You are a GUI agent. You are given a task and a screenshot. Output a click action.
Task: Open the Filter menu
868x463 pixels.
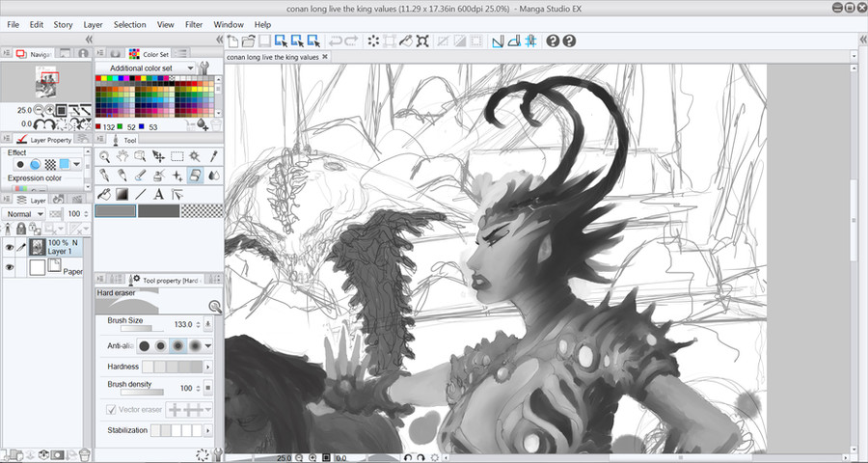pyautogui.click(x=194, y=24)
